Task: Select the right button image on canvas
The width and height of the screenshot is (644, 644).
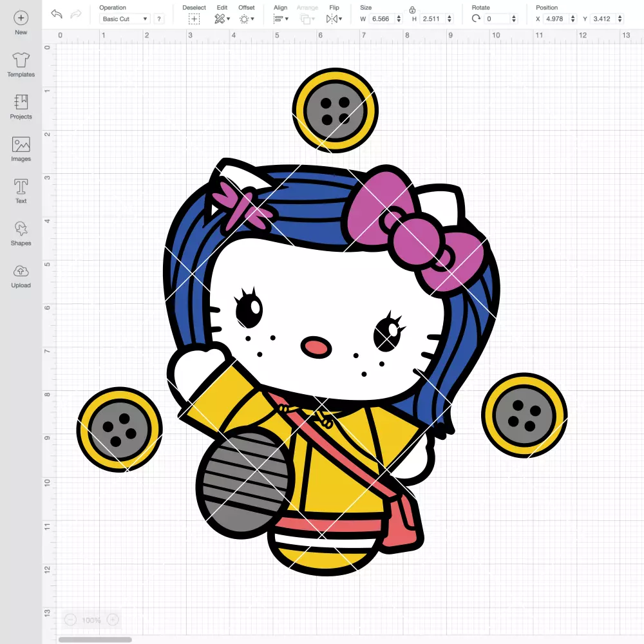Action: [x=524, y=415]
